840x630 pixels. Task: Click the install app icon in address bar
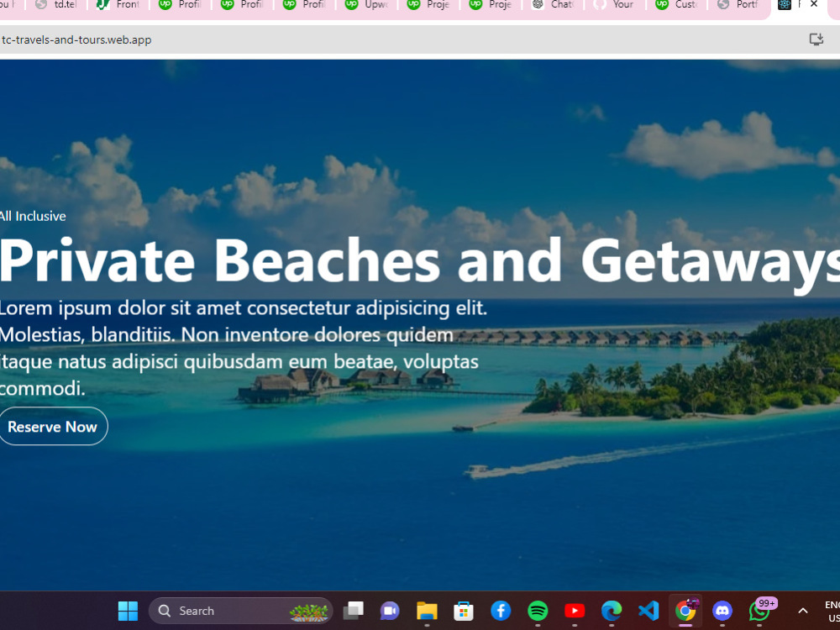(x=816, y=39)
